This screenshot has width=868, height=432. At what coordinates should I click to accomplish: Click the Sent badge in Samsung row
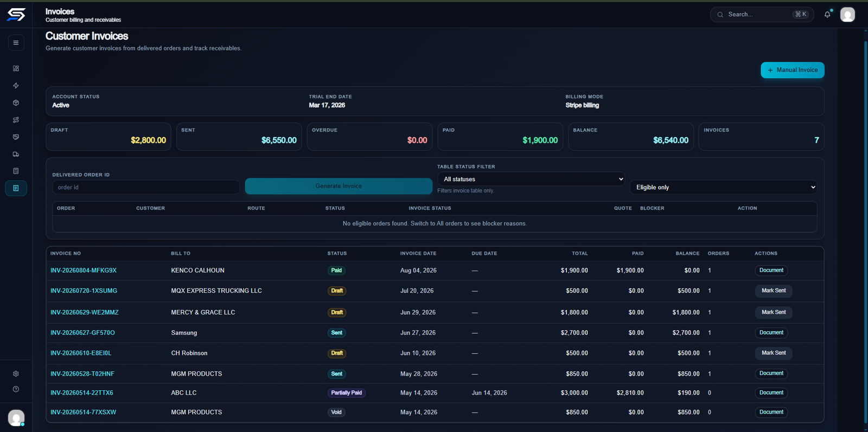(x=336, y=333)
